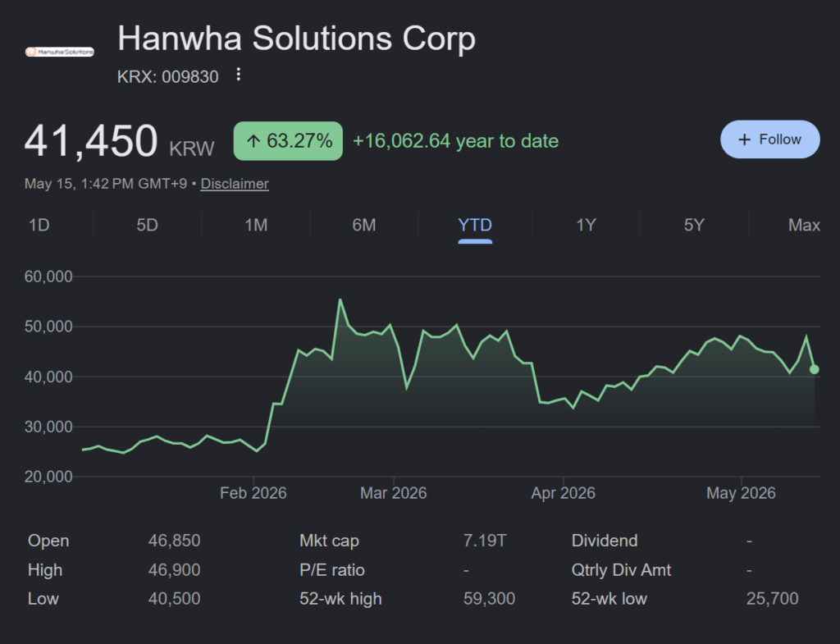Viewport: 840px width, 644px height.
Task: Show the 1Y chart range
Action: click(586, 225)
